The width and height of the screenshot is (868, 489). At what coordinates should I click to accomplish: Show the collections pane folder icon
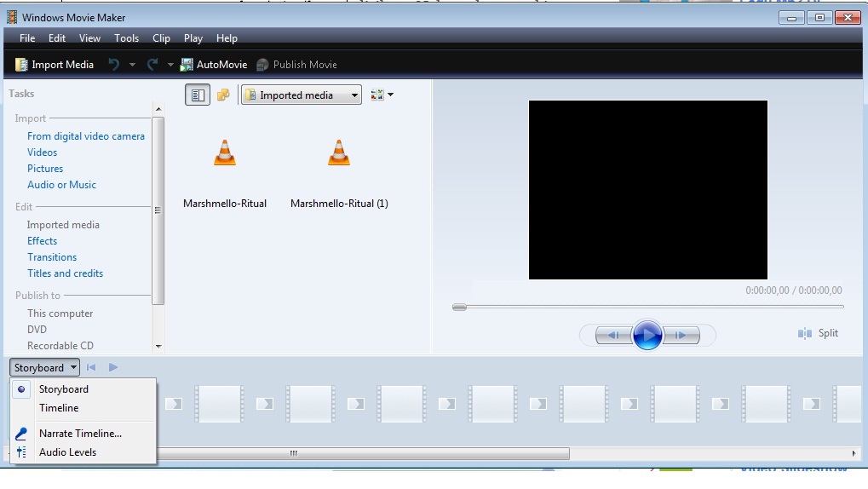point(223,95)
